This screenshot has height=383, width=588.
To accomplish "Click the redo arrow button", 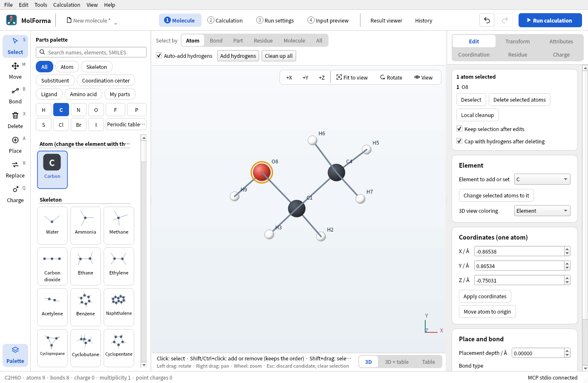I will tap(505, 20).
